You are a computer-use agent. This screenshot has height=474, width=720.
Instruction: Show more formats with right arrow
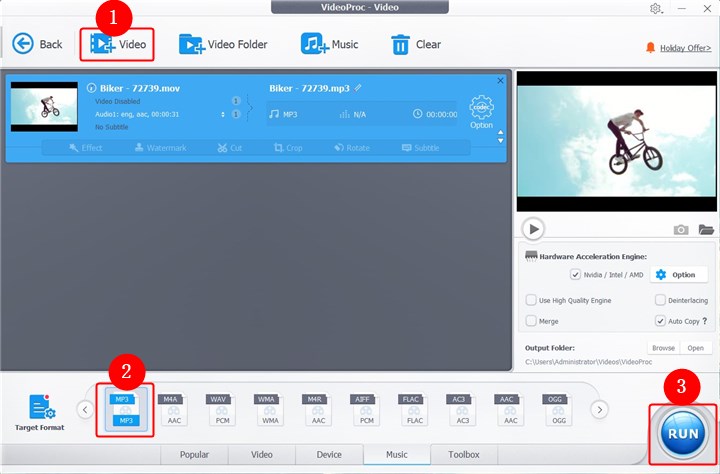pos(599,409)
